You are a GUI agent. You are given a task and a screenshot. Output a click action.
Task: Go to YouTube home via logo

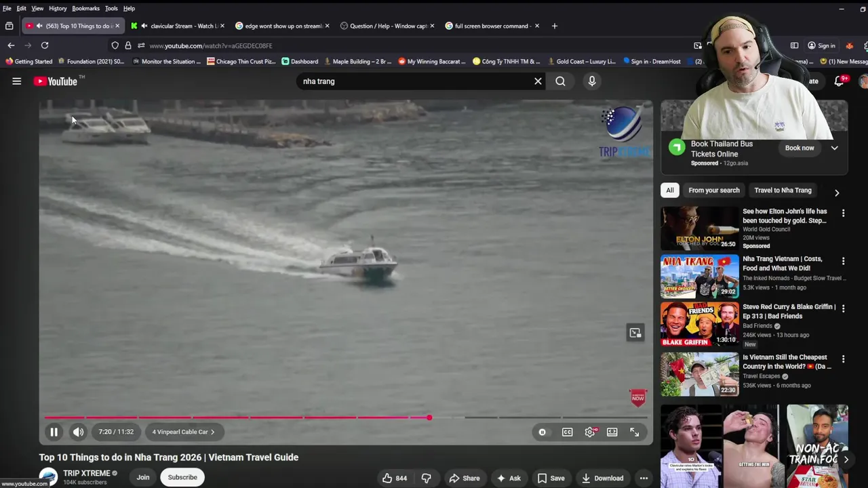point(56,81)
